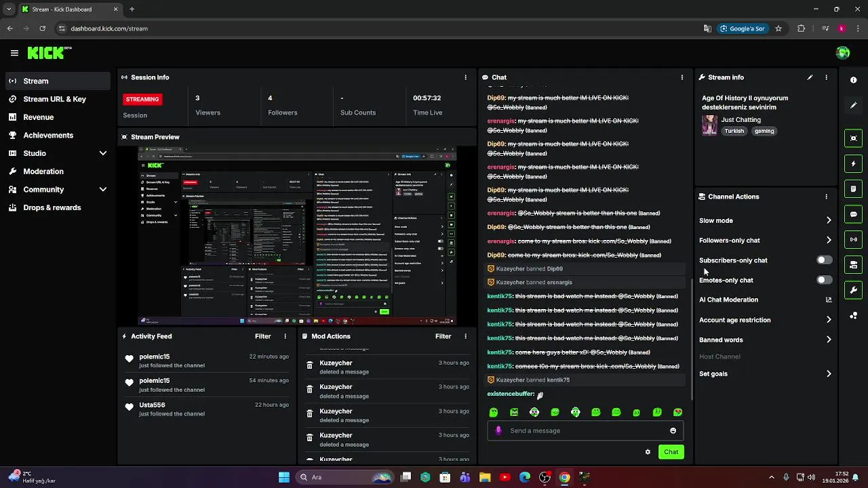The width and height of the screenshot is (868, 488).
Task: Click the chat panel scrollbar
Action: (x=691, y=339)
